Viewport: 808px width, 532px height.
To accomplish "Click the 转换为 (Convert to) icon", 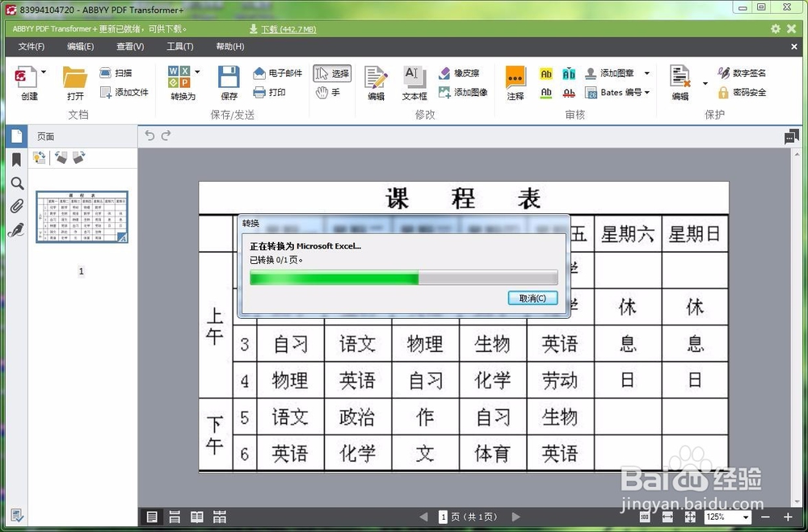I will (x=179, y=77).
